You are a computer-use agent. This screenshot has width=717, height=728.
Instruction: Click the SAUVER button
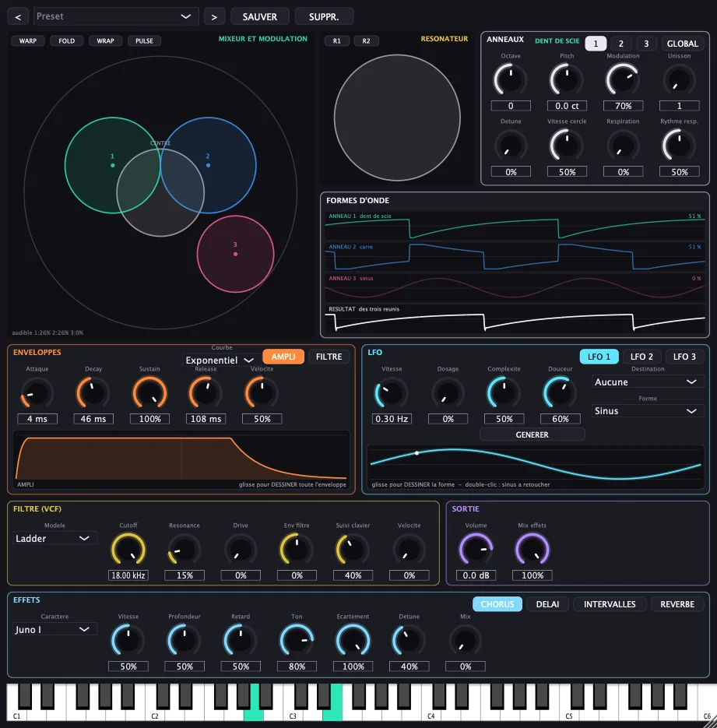(260, 16)
